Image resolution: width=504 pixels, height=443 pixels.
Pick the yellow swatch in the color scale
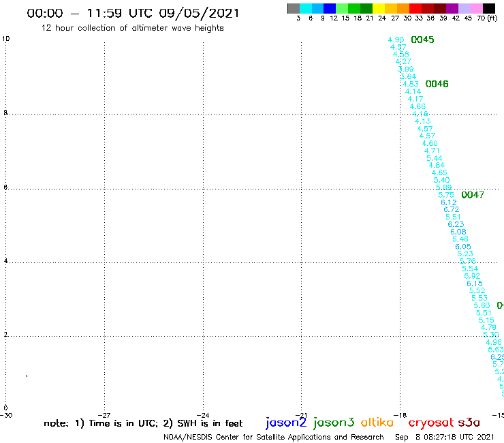click(x=379, y=8)
